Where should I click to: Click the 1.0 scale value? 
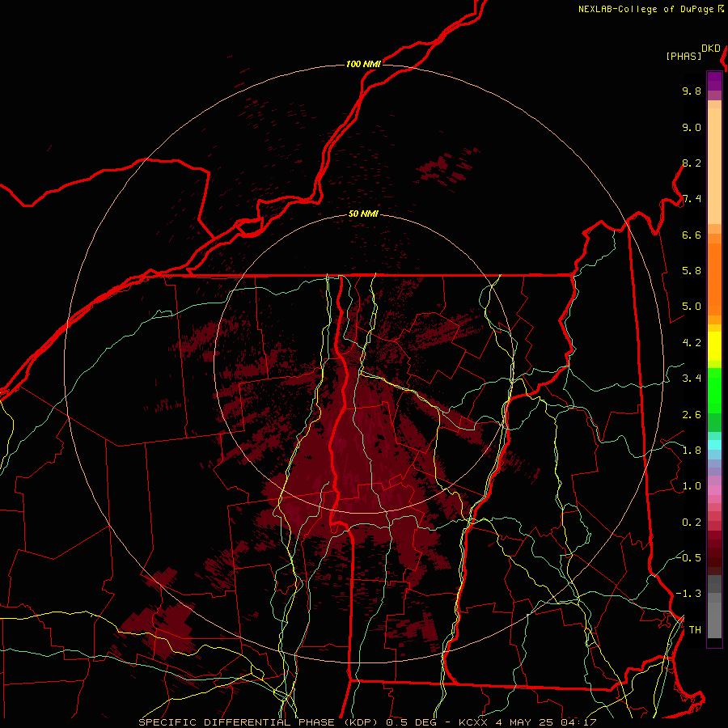pos(692,486)
